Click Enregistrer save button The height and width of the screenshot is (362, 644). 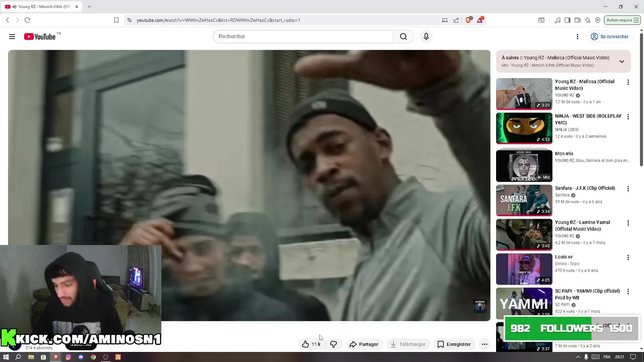coord(454,344)
